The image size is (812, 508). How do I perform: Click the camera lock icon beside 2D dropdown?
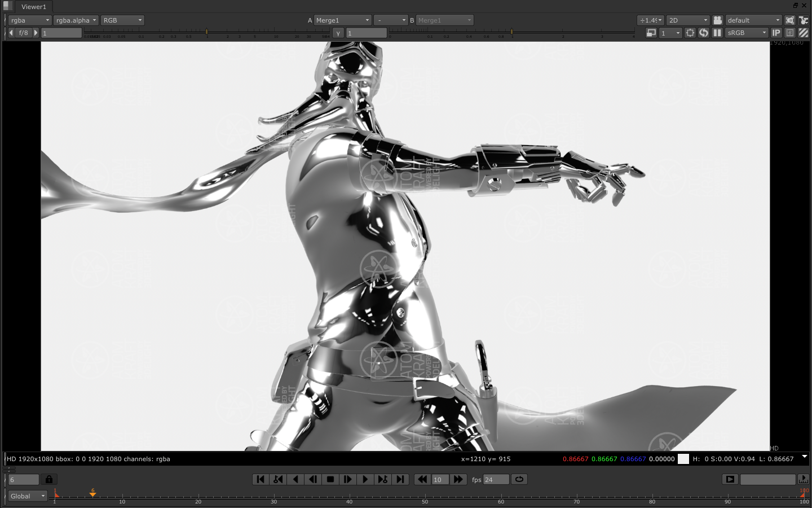click(x=717, y=20)
